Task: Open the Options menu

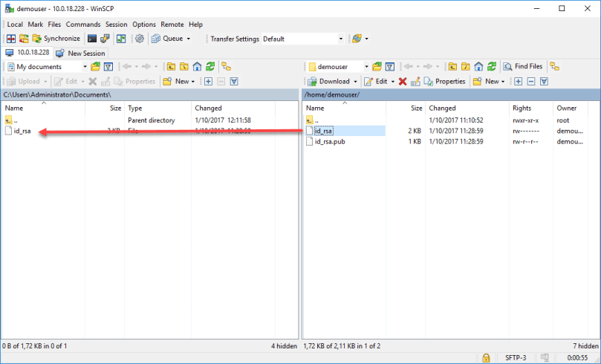Action: [143, 25]
